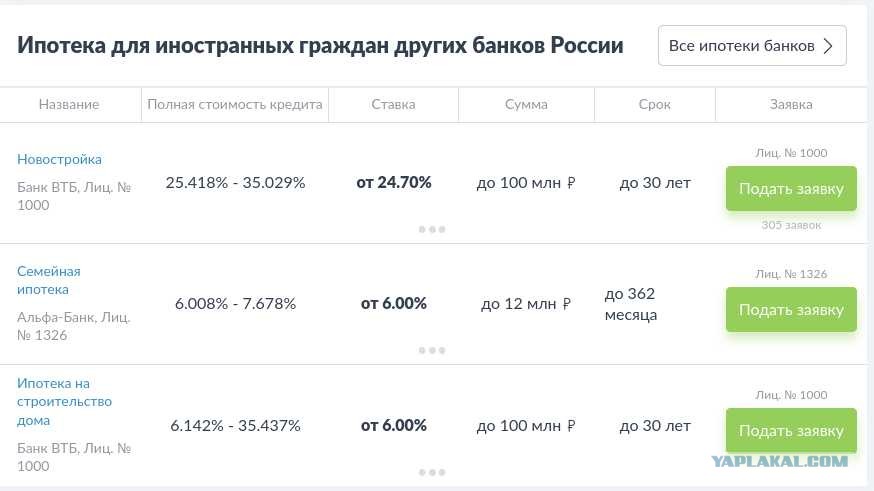Click chevron arrow in 'Все ипотеки банков'
The height and width of the screenshot is (491, 874).
pos(828,46)
